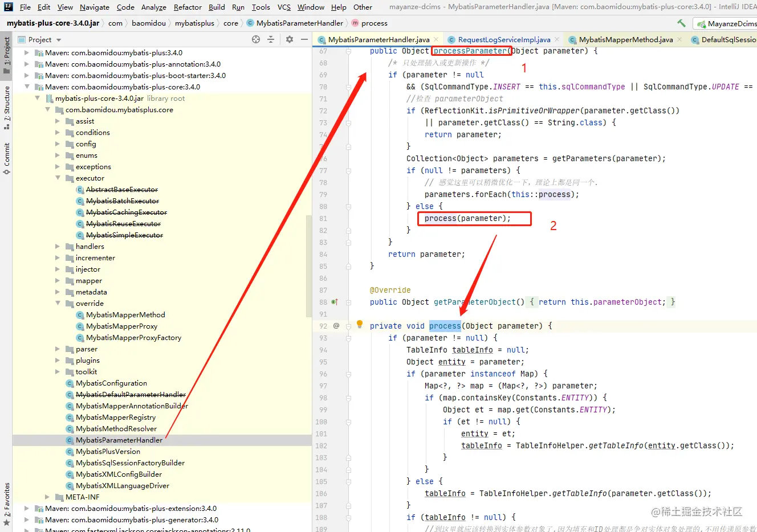Collapse the mybatis-plus-core-3.4.0.jar library root
757x532 pixels.
tap(37, 99)
